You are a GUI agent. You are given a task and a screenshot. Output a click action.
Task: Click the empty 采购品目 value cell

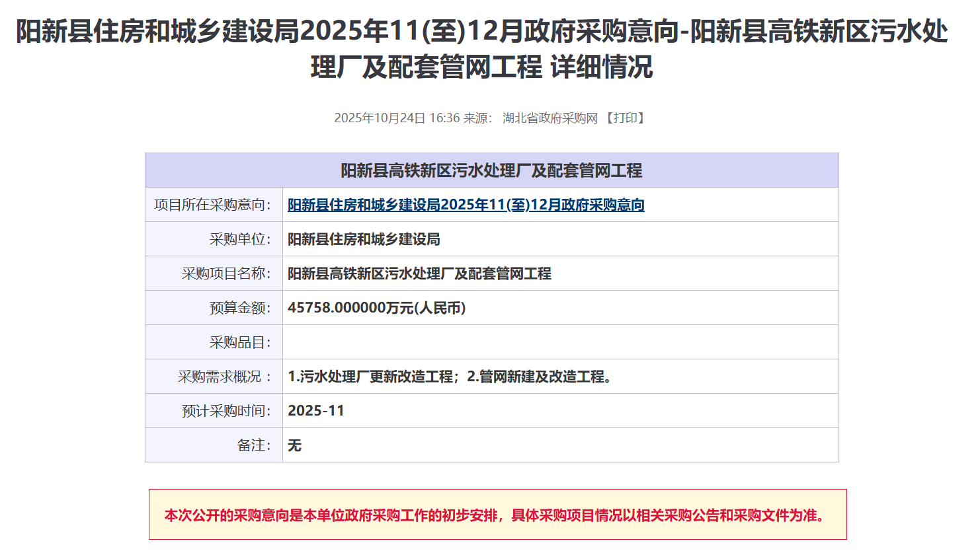(559, 342)
